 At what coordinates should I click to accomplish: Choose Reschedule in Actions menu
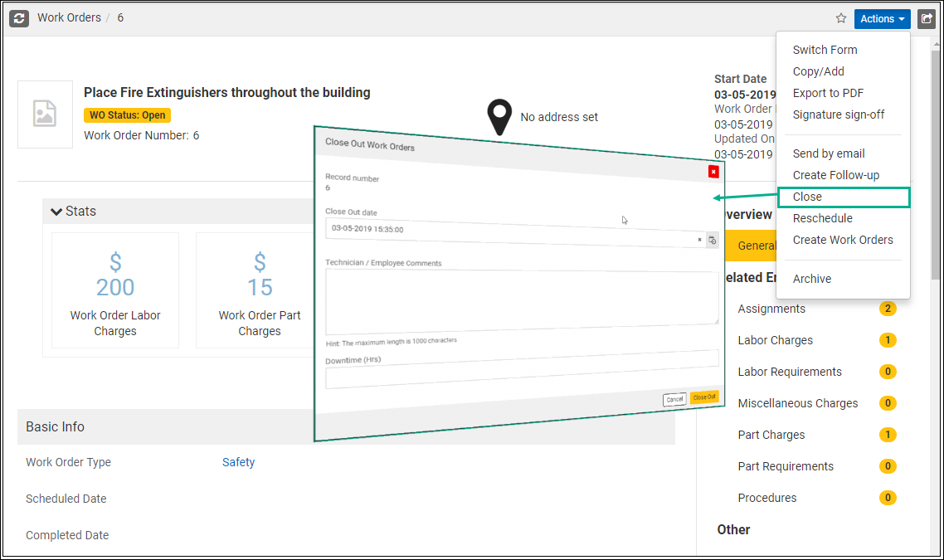822,218
